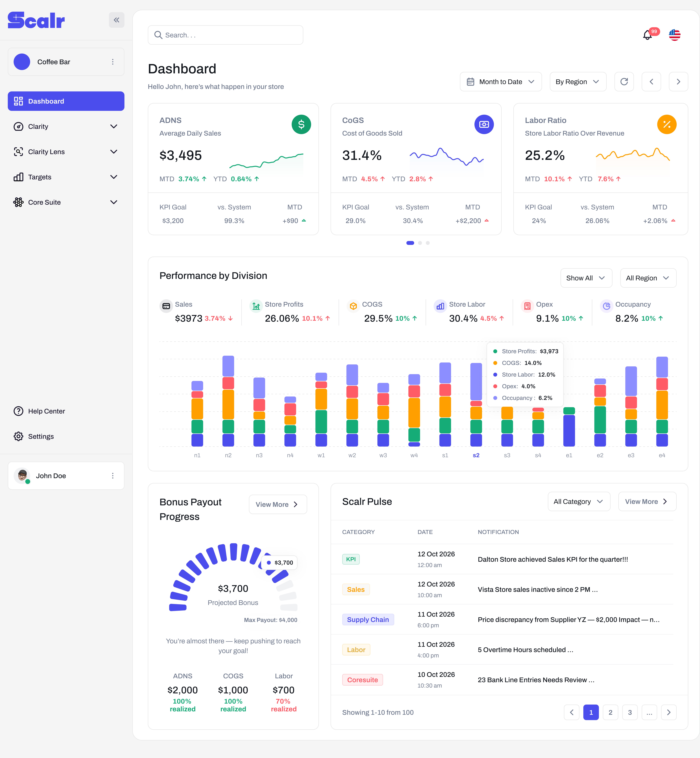The image size is (700, 758).
Task: Open the Settings gear in the sidebar
Action: coord(41,436)
